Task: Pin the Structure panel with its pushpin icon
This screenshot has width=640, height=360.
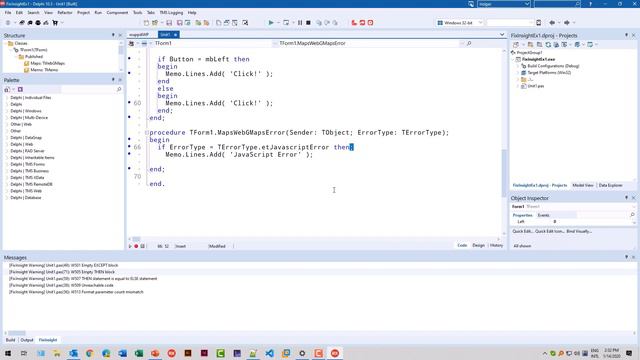Action: coord(113,36)
